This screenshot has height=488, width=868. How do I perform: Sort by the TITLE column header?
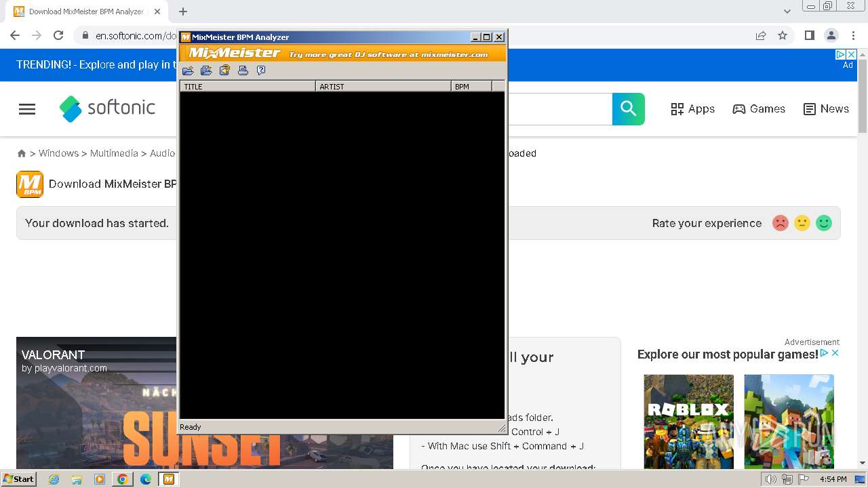(x=248, y=86)
